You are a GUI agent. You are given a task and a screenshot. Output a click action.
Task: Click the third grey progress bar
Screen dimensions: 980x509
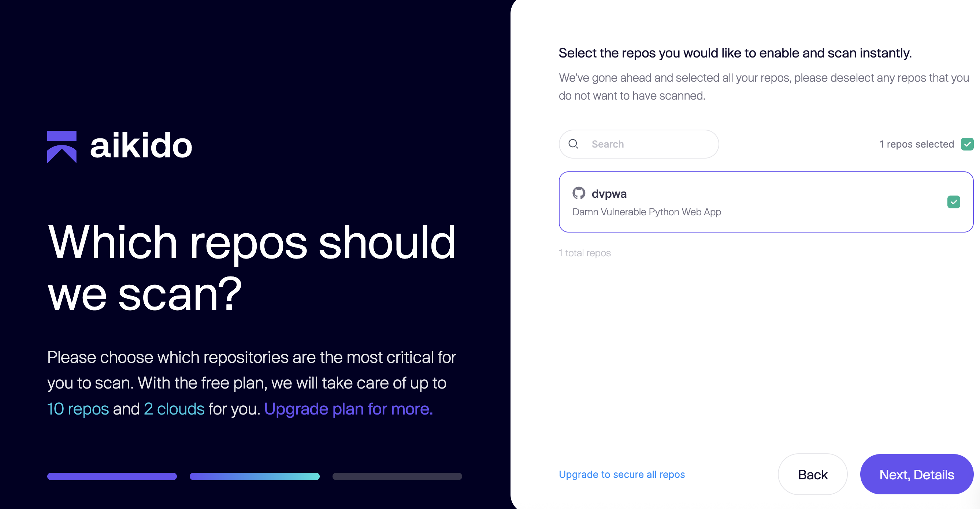pyautogui.click(x=397, y=476)
